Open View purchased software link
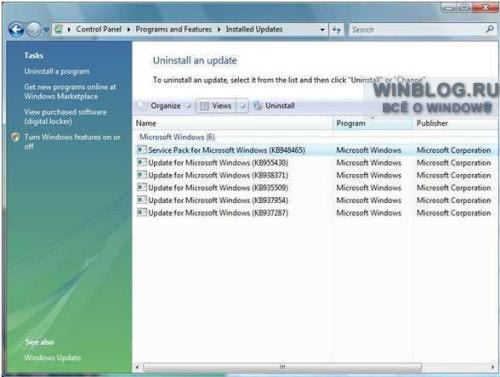Viewport: 500px width, 377px height. click(x=65, y=117)
